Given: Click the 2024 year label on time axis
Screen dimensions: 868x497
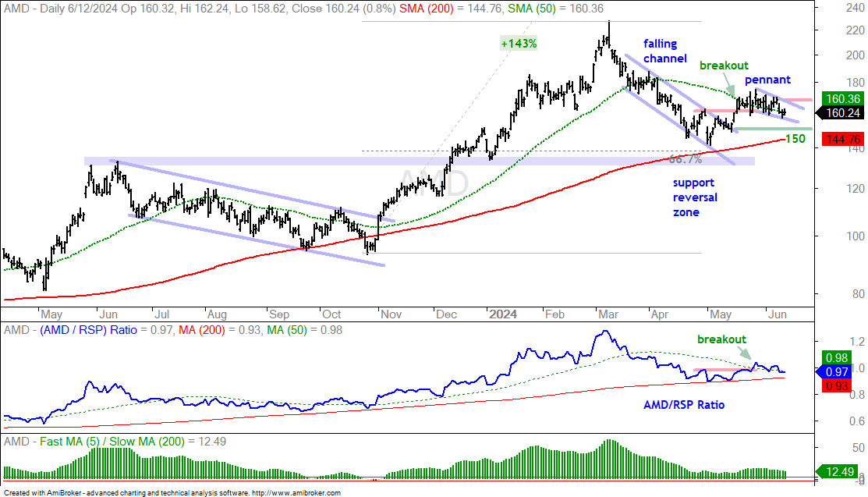Looking at the screenshot, I should point(503,314).
